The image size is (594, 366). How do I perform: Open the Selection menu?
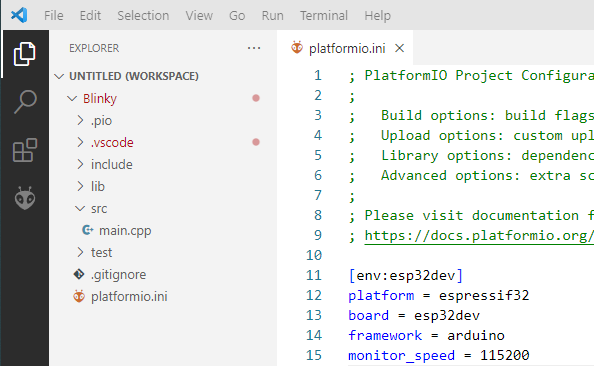click(x=143, y=16)
